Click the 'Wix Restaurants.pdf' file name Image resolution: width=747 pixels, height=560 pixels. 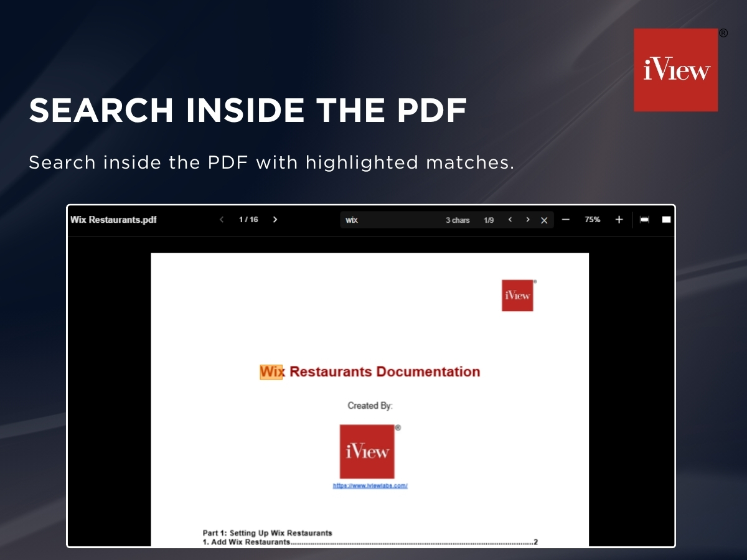[x=113, y=220]
